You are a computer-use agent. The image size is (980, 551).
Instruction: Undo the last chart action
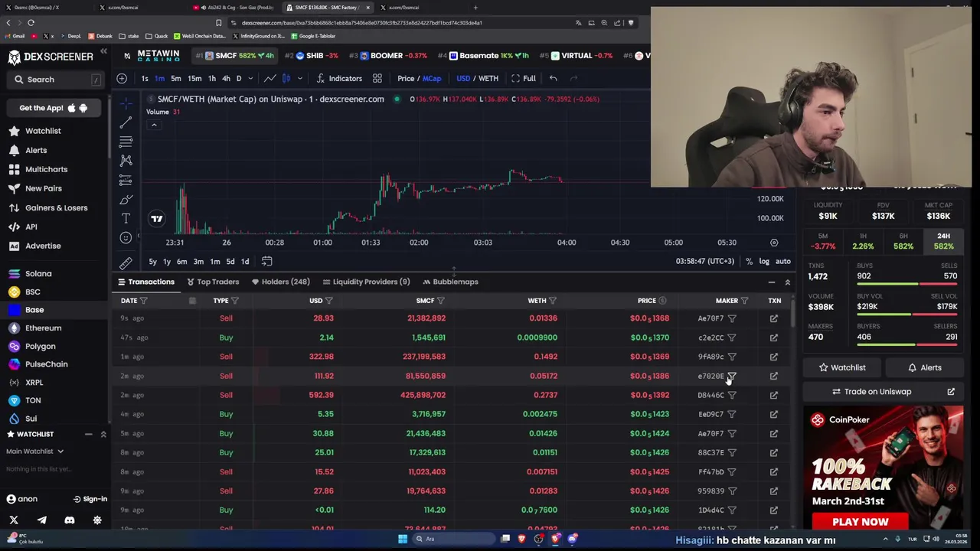553,78
